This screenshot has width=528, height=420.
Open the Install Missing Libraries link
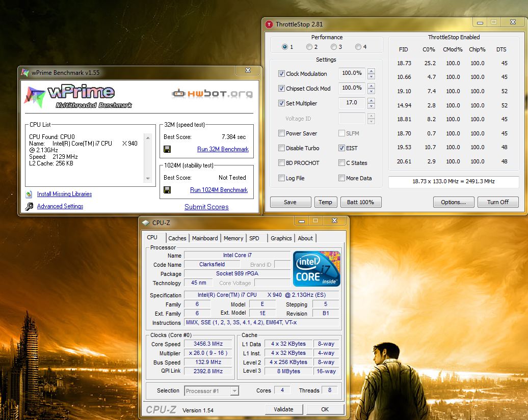pos(64,194)
